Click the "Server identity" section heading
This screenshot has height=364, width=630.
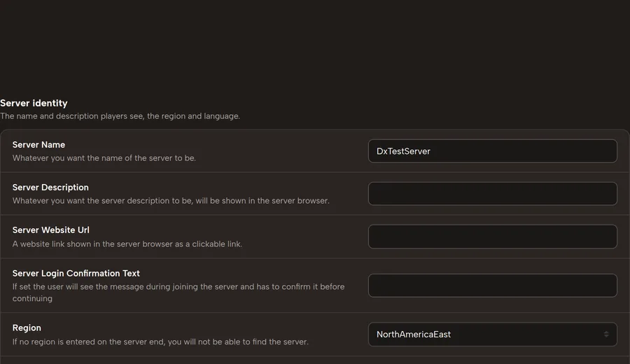coord(34,104)
